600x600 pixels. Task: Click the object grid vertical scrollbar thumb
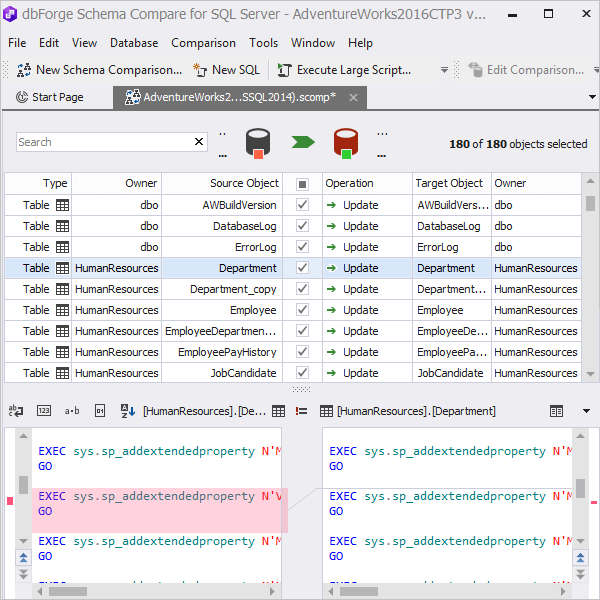(590, 203)
